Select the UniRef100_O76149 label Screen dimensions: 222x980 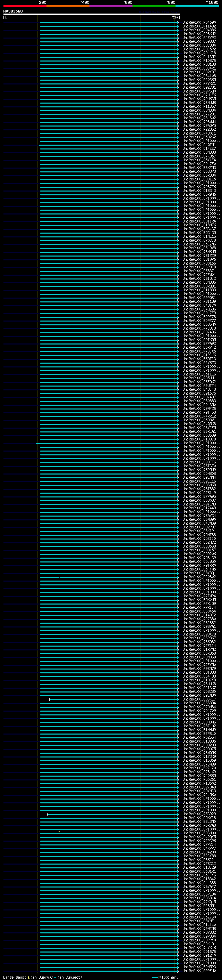(199, 493)
